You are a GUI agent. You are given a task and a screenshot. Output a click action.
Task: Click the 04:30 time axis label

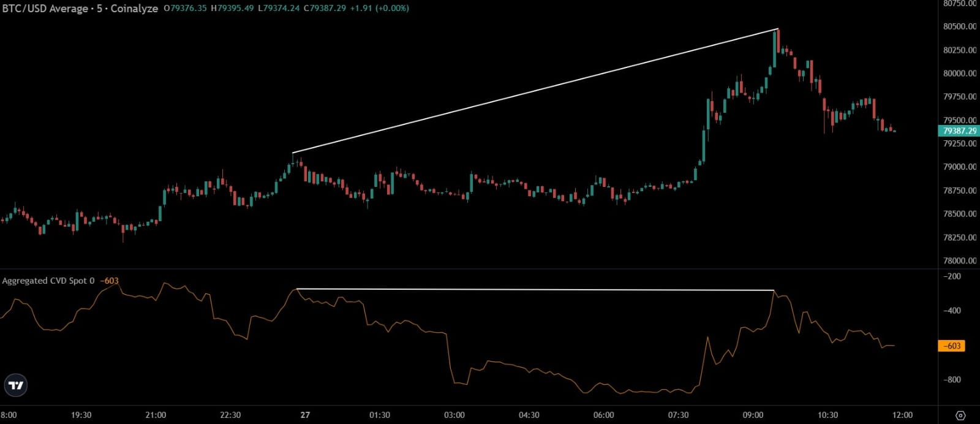click(529, 415)
